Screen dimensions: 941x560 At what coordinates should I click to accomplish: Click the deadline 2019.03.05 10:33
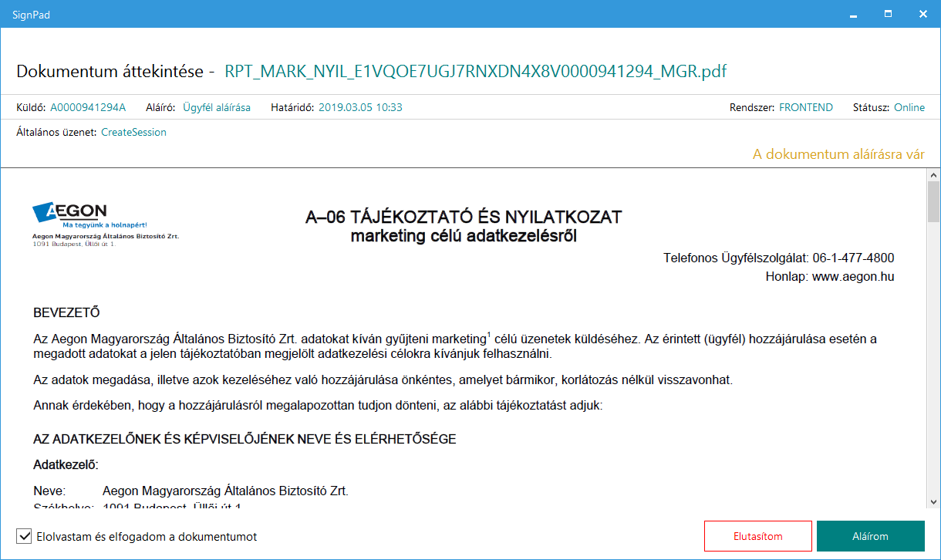coord(360,107)
